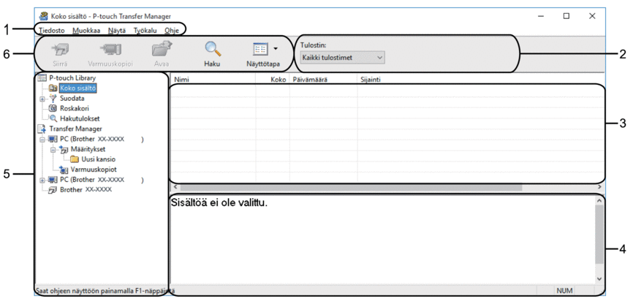The width and height of the screenshot is (644, 304).
Task: Click up arrow of preview pane scrollbar
Action: click(x=599, y=200)
